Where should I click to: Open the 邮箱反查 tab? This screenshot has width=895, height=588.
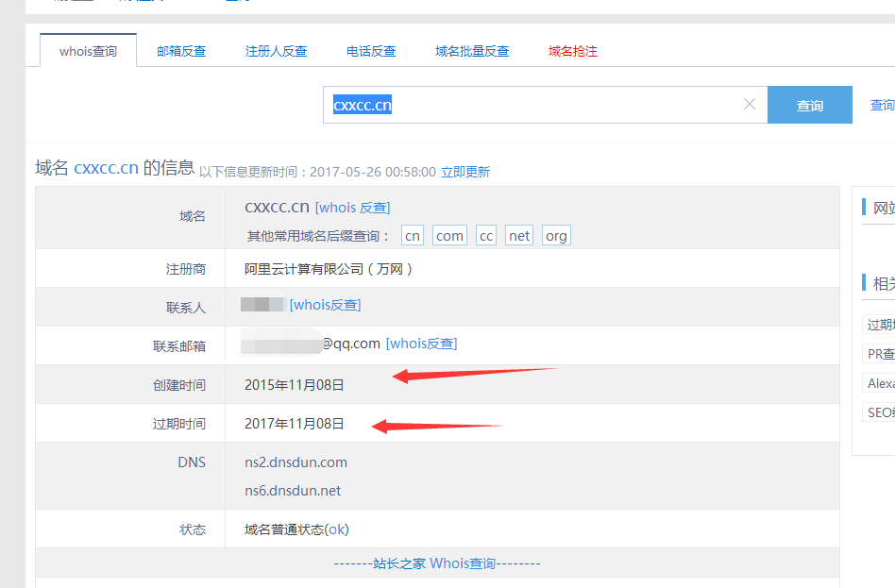(x=181, y=51)
